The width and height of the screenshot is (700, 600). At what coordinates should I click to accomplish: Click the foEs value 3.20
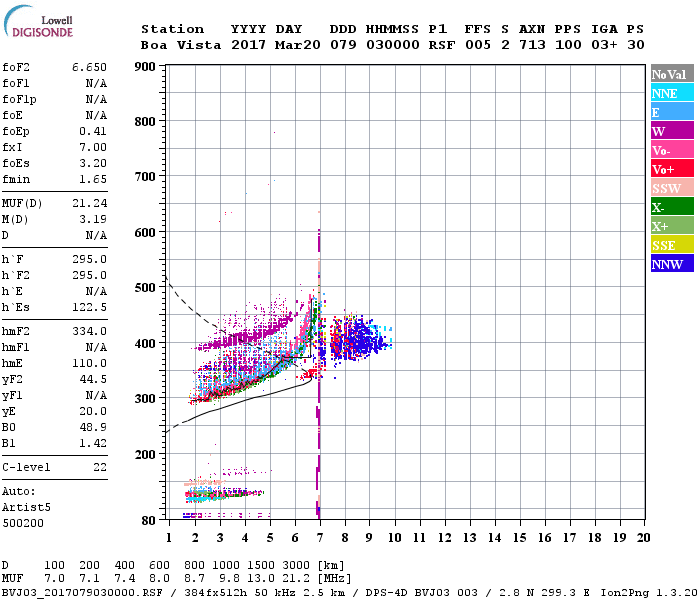pos(93,163)
